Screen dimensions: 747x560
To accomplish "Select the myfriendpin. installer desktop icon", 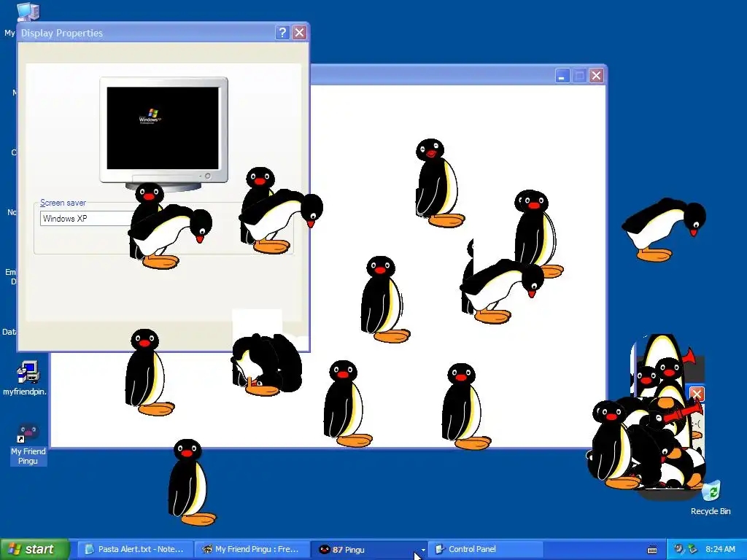I will (26, 378).
